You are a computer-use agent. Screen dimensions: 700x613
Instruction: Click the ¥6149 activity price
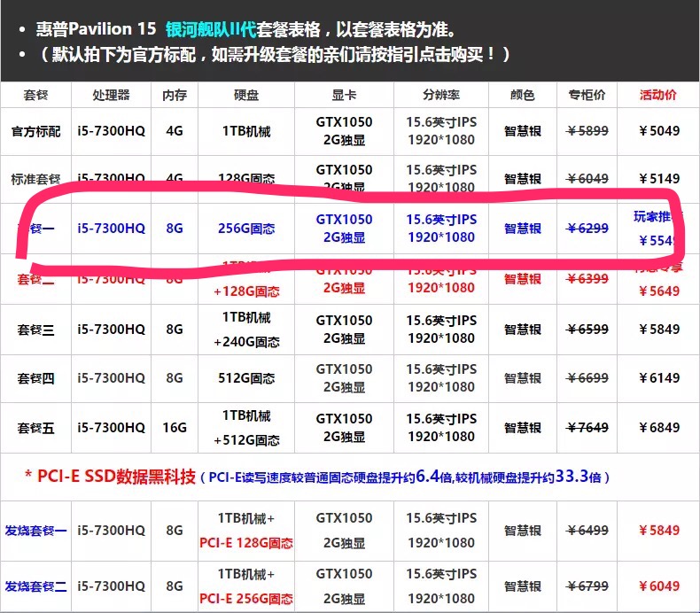click(x=659, y=378)
